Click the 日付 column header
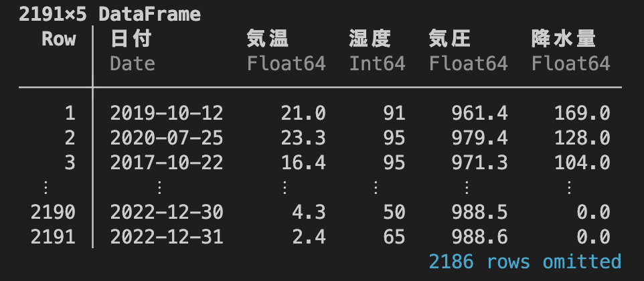This screenshot has height=281, width=644. (131, 39)
